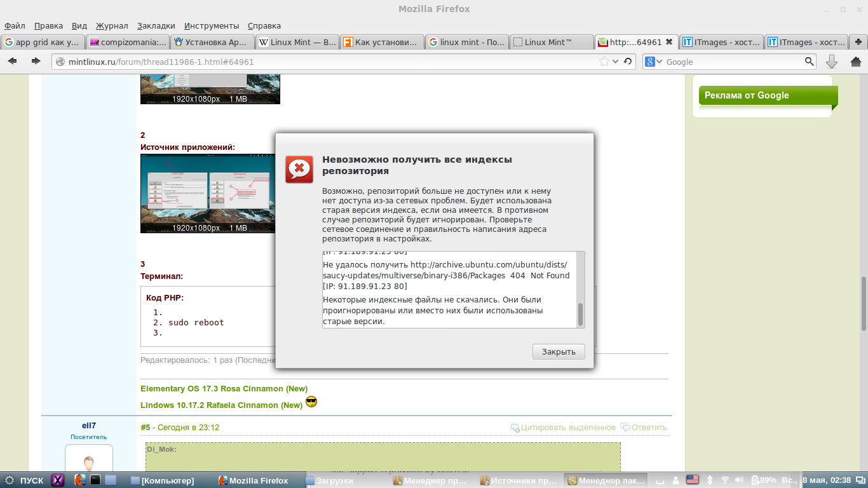Open the new tab plus button
868x488 pixels.
pyautogui.click(x=858, y=42)
